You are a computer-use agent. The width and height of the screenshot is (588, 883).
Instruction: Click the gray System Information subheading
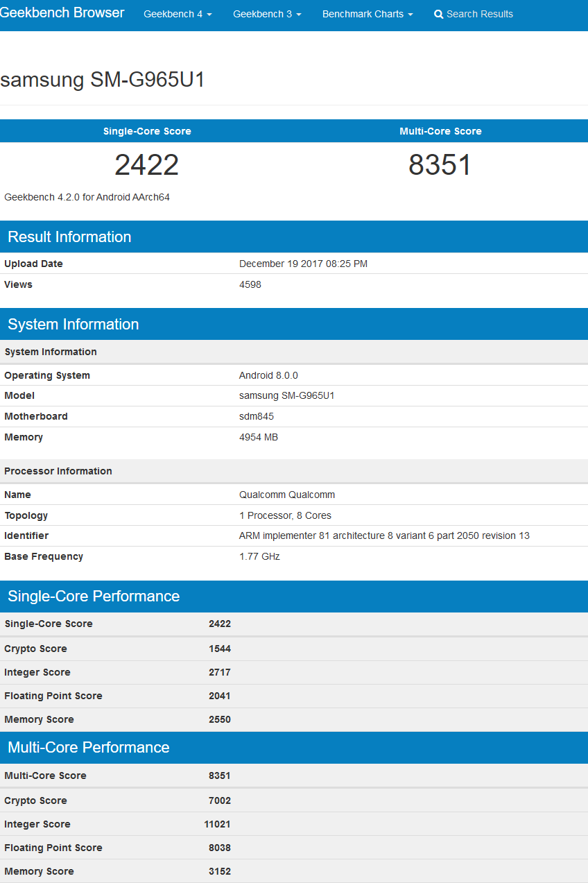(51, 352)
